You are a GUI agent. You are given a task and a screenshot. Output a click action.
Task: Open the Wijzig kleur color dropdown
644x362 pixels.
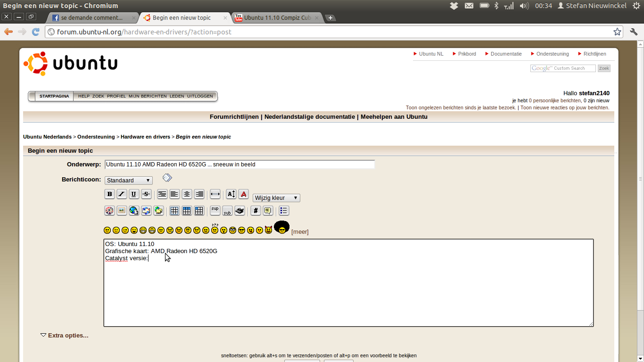[x=276, y=198]
